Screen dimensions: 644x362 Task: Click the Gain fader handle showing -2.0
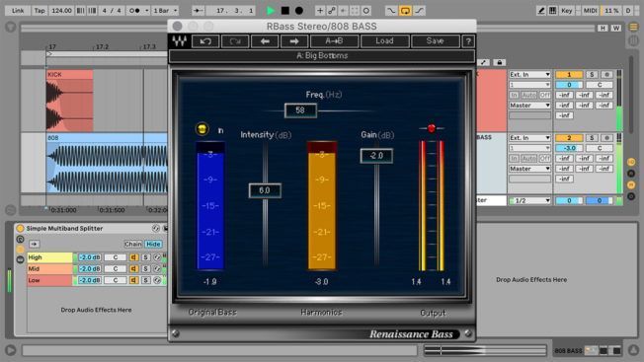click(x=376, y=156)
